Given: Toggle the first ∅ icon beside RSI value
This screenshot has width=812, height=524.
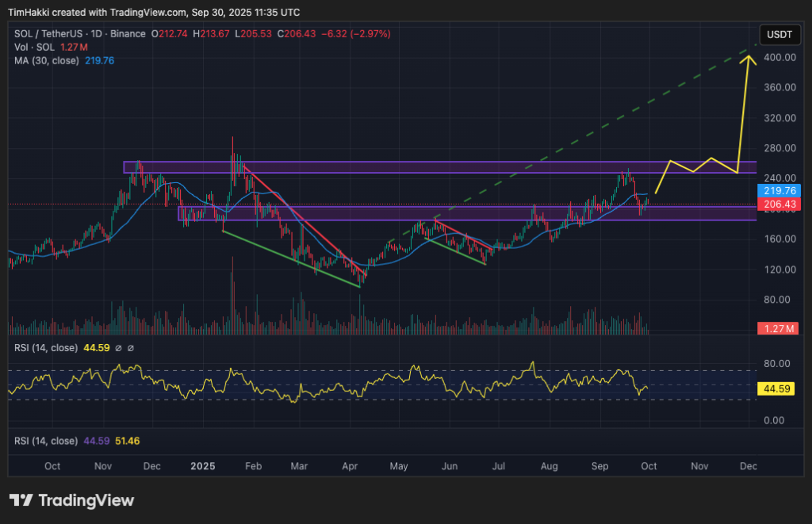Looking at the screenshot, I should pos(119,347).
